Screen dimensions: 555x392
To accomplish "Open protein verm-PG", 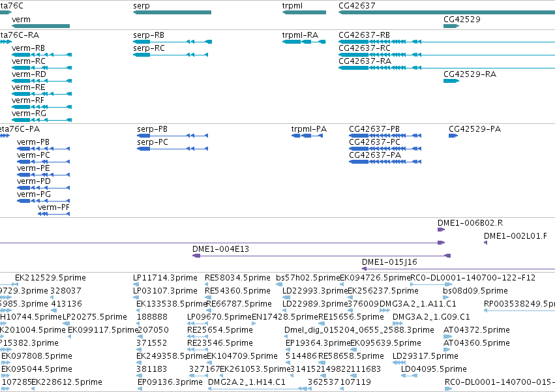I will click(34, 195).
